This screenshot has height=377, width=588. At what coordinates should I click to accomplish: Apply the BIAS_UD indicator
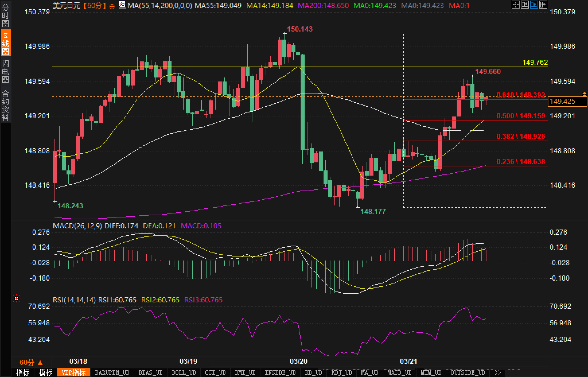pyautogui.click(x=150, y=372)
